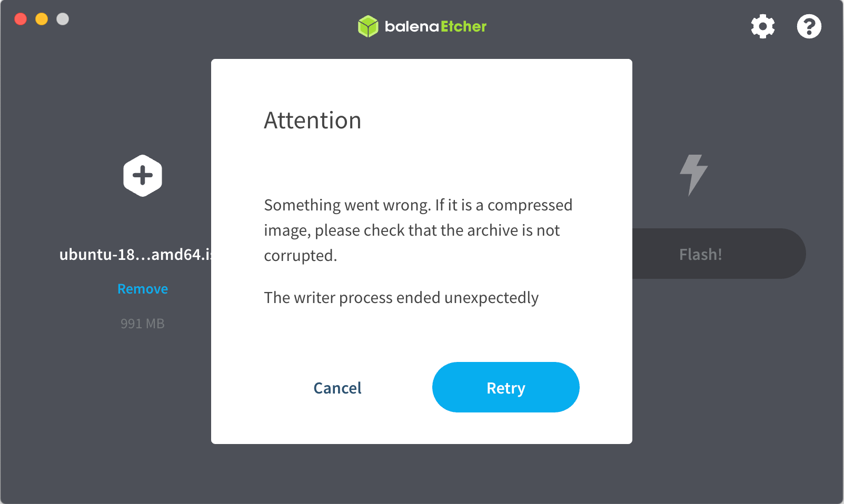Image resolution: width=844 pixels, height=504 pixels.
Task: Click "The writer process ended unexpectedly" text
Action: [401, 298]
